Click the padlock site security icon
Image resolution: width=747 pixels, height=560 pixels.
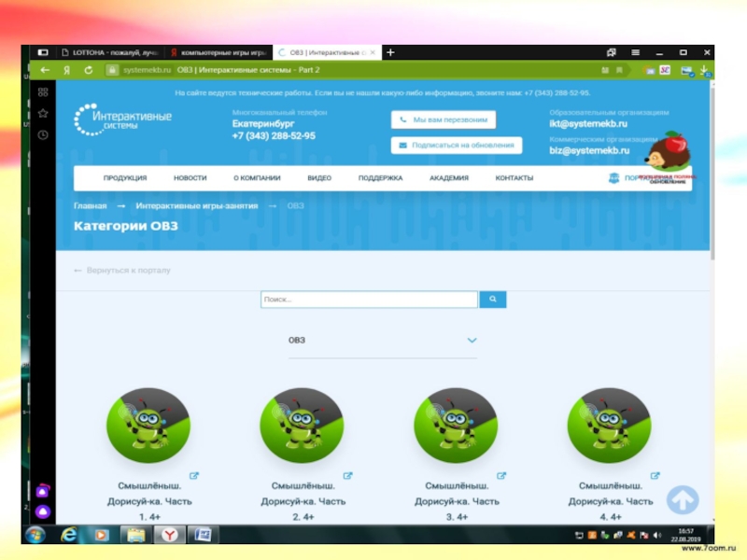112,70
